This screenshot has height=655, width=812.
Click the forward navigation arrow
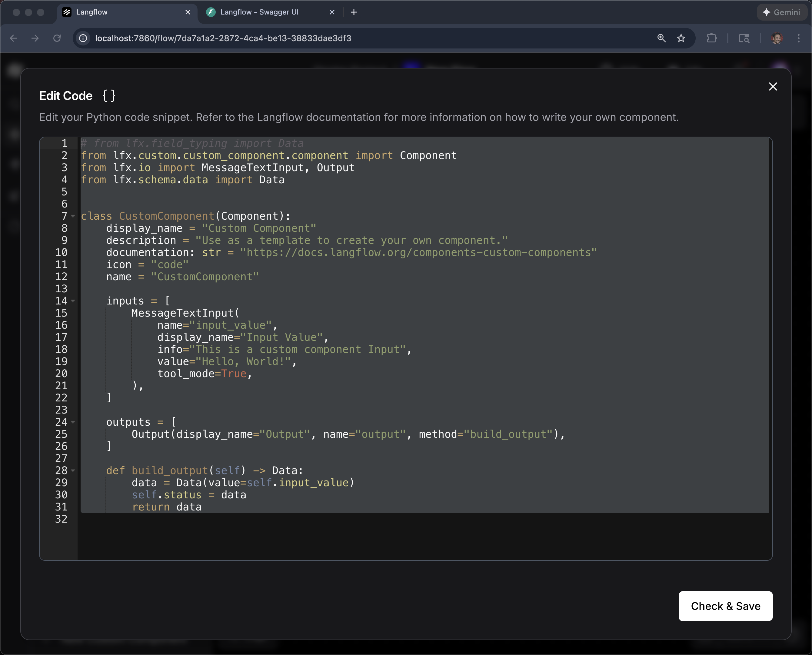click(x=35, y=38)
